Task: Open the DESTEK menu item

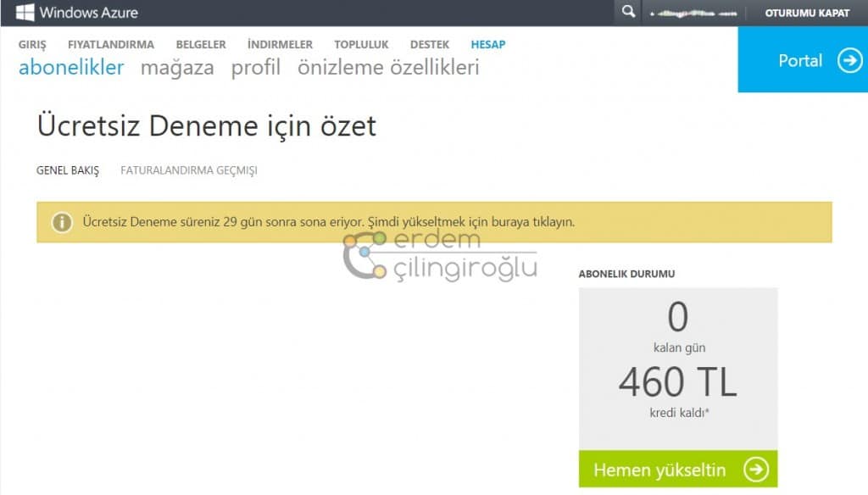Action: pos(430,44)
